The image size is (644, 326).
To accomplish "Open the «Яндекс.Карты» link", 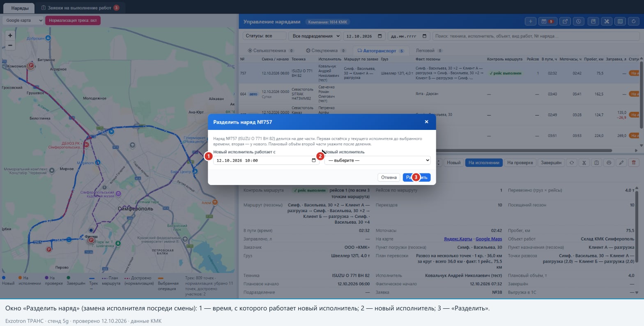I will pos(459,239).
